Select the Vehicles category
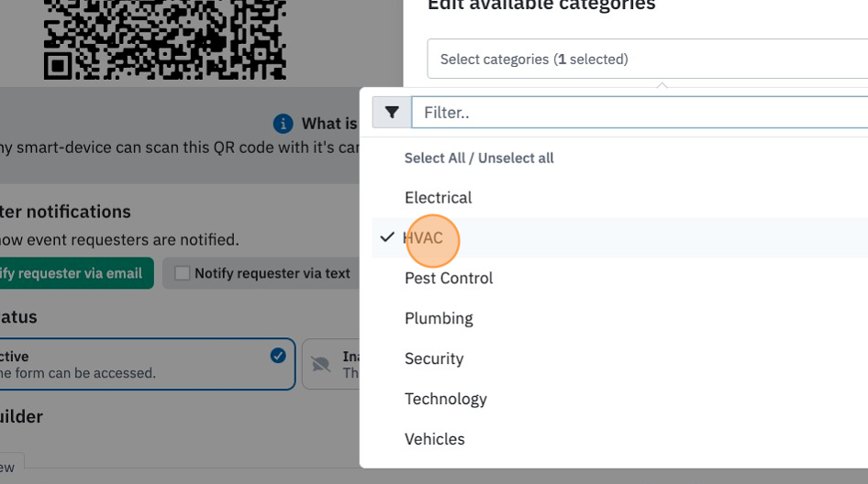 click(x=620, y=439)
